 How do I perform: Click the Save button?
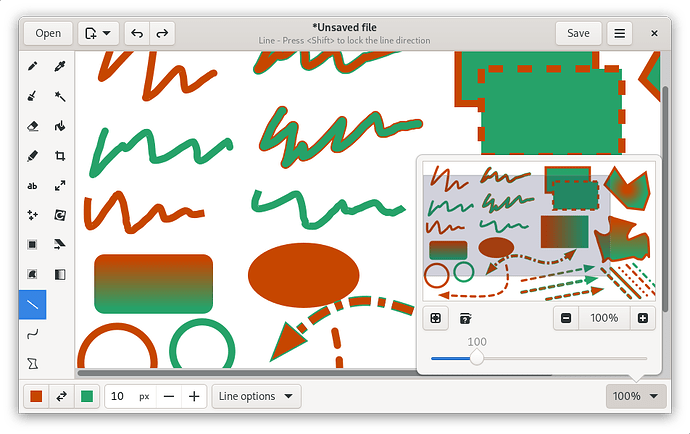click(x=578, y=33)
